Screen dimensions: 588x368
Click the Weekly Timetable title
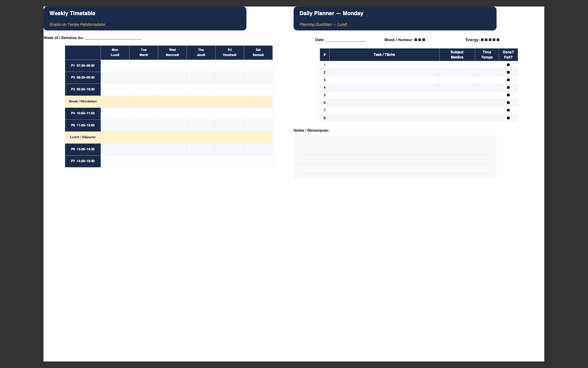pos(72,13)
